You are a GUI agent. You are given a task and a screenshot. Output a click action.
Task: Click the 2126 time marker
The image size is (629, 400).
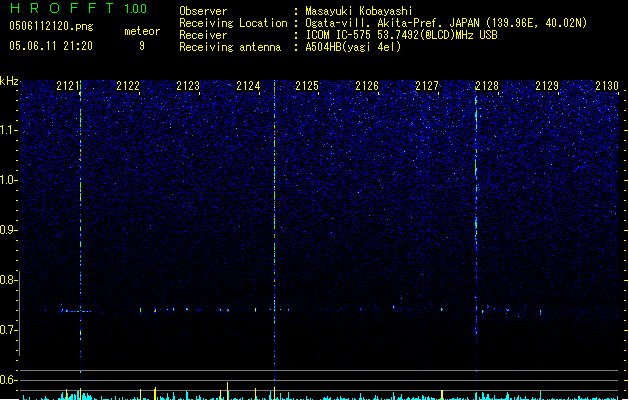pyautogui.click(x=367, y=86)
